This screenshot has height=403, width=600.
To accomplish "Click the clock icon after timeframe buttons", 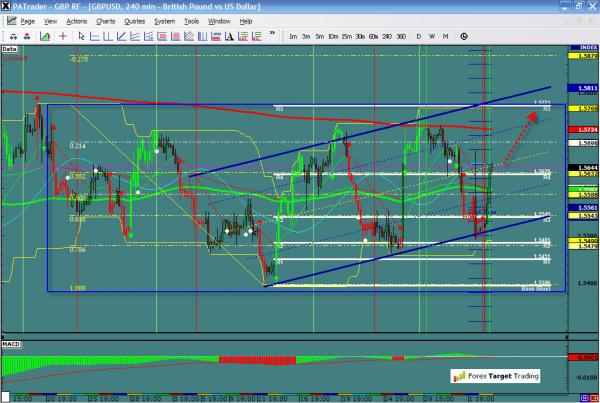I will (x=464, y=36).
